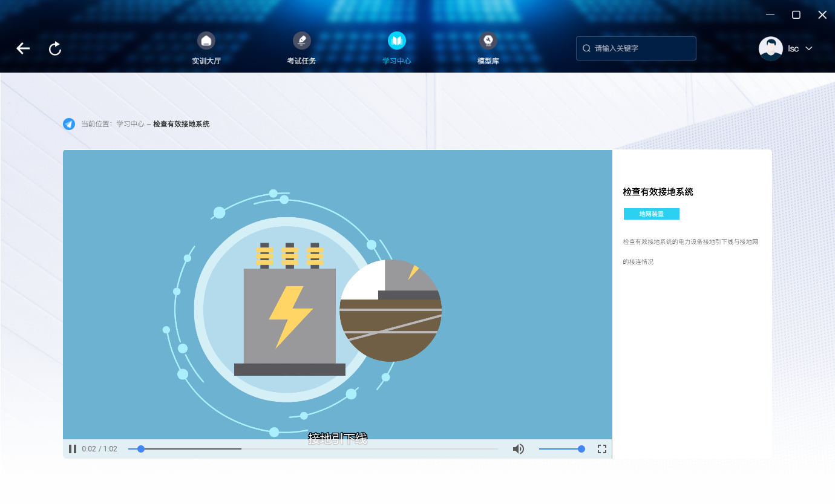Close the application window
Screen dimensions: 835x504
(x=822, y=15)
